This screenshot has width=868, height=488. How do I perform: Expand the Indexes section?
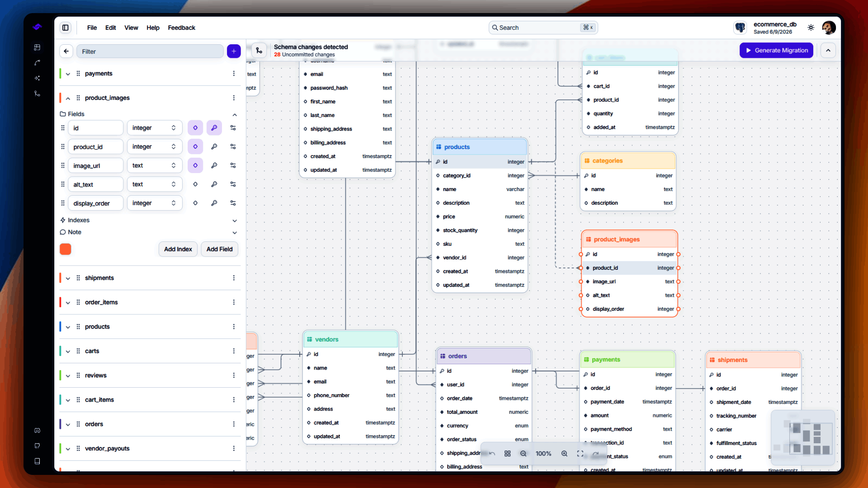pyautogui.click(x=235, y=221)
